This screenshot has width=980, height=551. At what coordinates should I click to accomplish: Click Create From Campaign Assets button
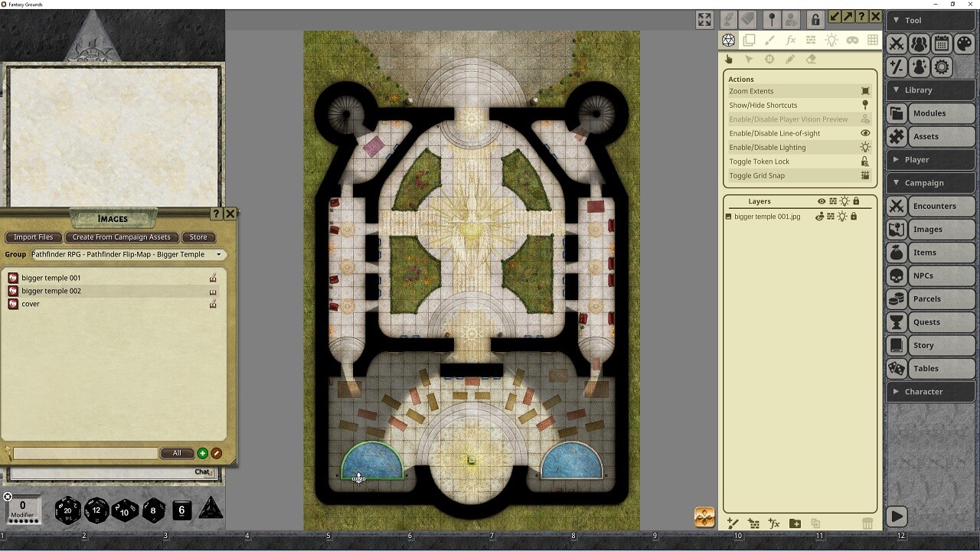click(121, 237)
